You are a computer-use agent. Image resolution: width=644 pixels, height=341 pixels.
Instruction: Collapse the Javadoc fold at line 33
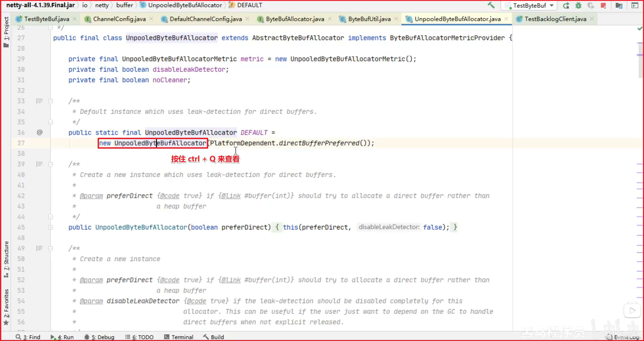(51, 101)
